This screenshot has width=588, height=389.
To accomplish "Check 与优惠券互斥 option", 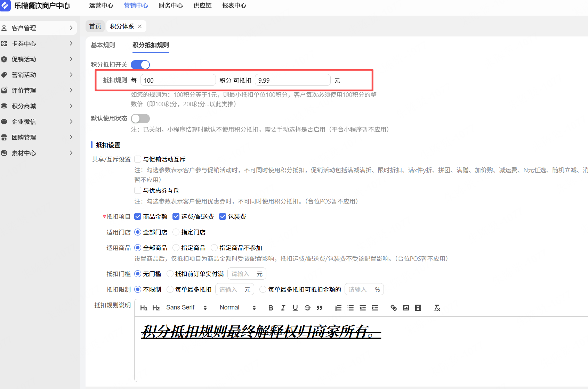I will tap(138, 190).
